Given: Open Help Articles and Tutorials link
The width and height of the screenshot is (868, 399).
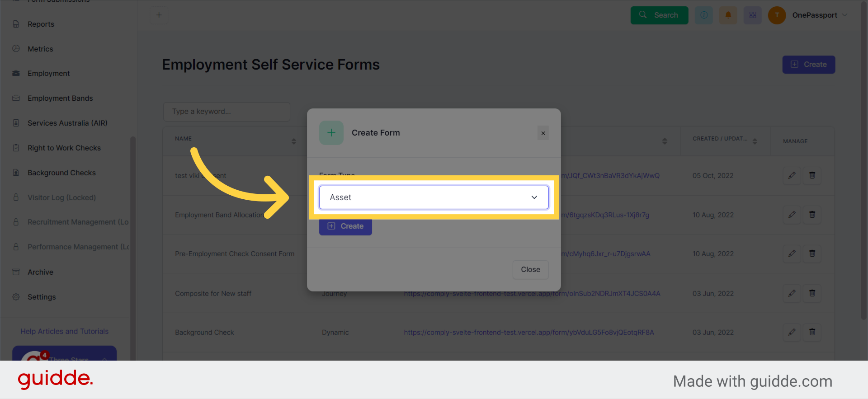Looking at the screenshot, I should pos(65,332).
